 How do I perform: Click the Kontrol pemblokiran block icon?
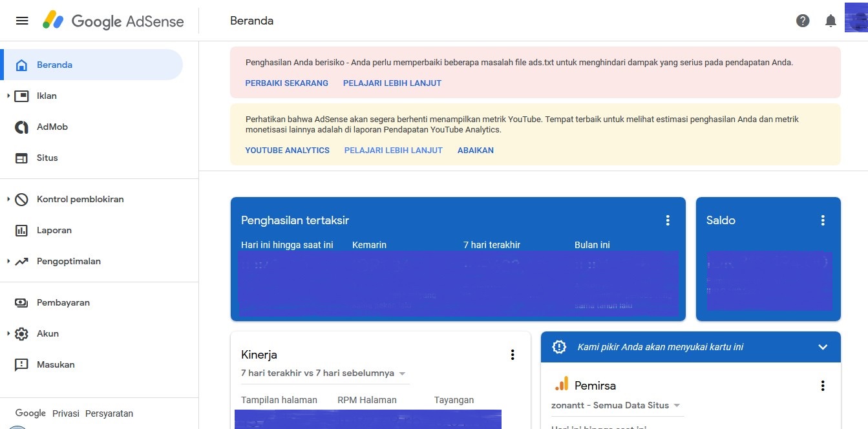21,200
